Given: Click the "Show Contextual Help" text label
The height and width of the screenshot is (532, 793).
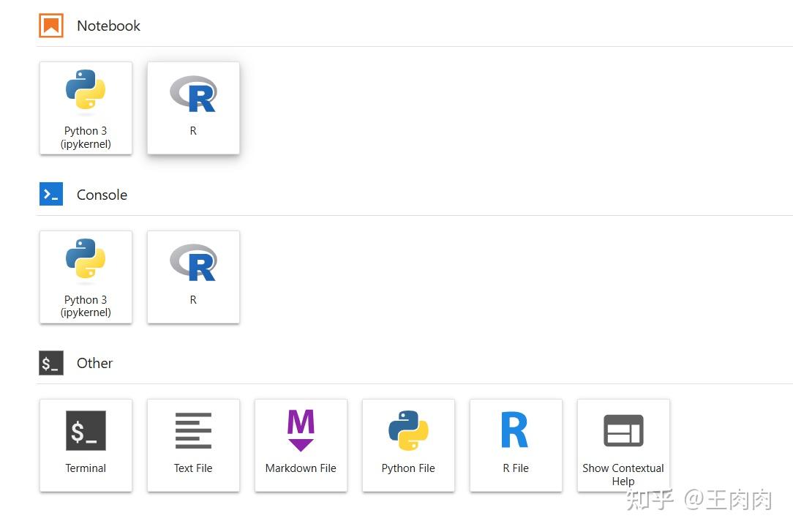Looking at the screenshot, I should click(623, 474).
